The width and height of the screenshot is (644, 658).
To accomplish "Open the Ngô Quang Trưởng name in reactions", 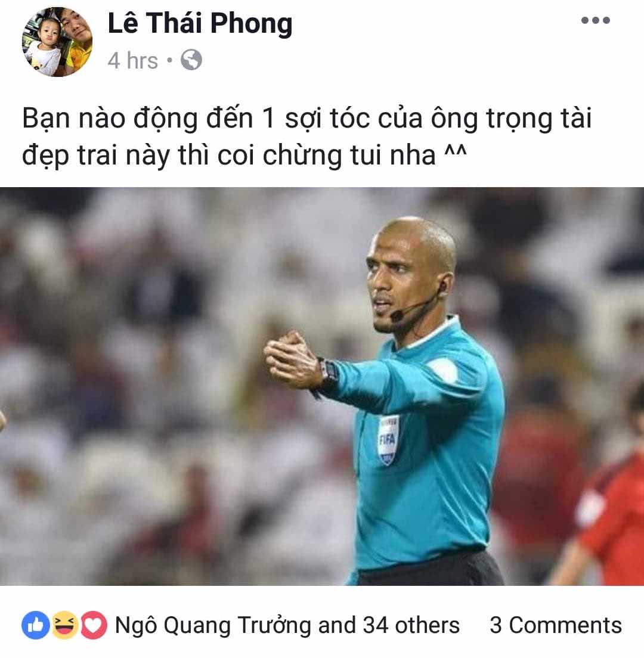I will (x=214, y=626).
